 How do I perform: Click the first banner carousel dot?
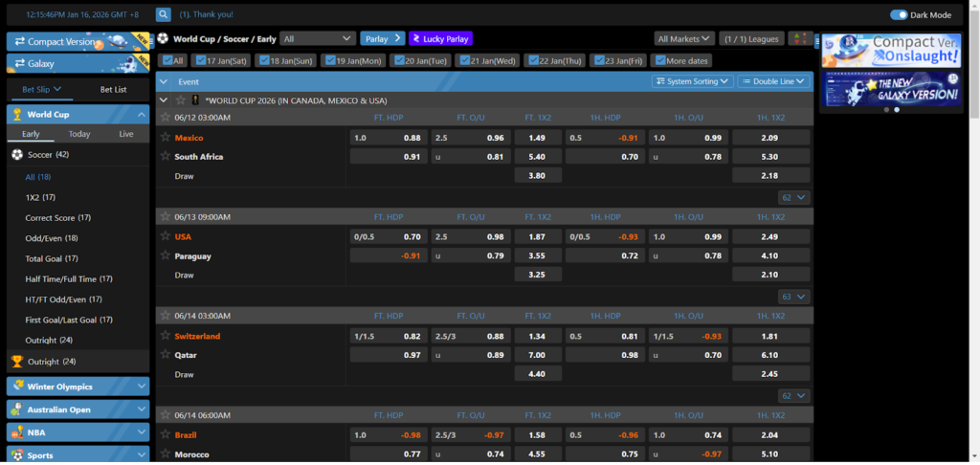click(885, 109)
